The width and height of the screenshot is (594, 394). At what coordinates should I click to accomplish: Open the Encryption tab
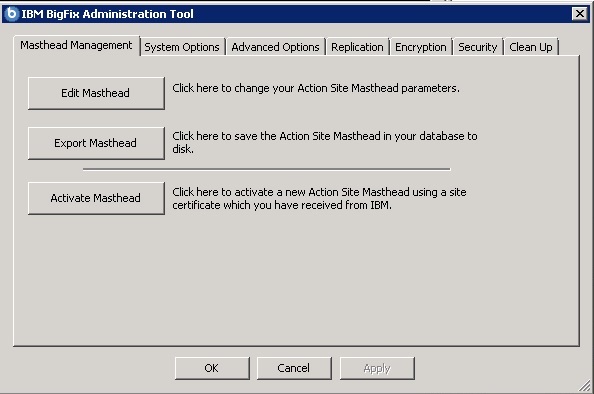click(420, 47)
